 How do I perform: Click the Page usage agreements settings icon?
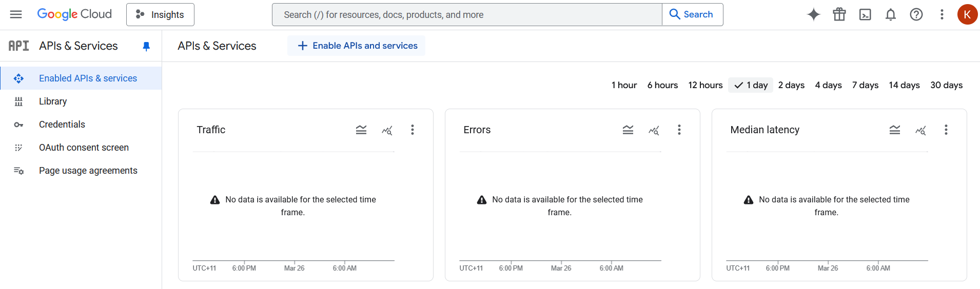(19, 171)
